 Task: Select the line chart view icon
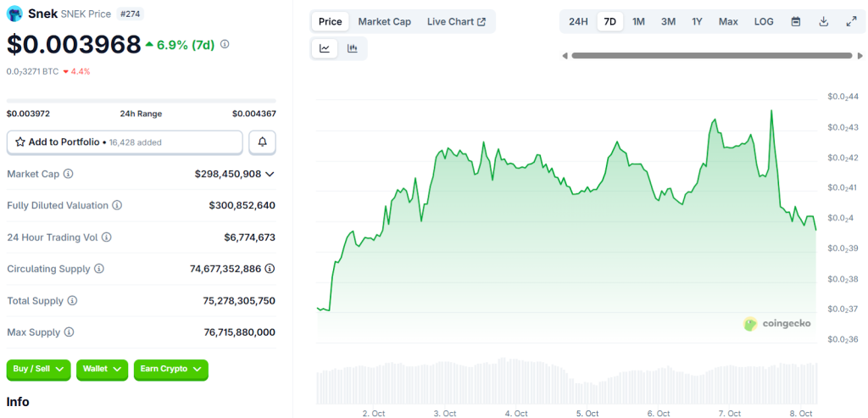tap(325, 49)
